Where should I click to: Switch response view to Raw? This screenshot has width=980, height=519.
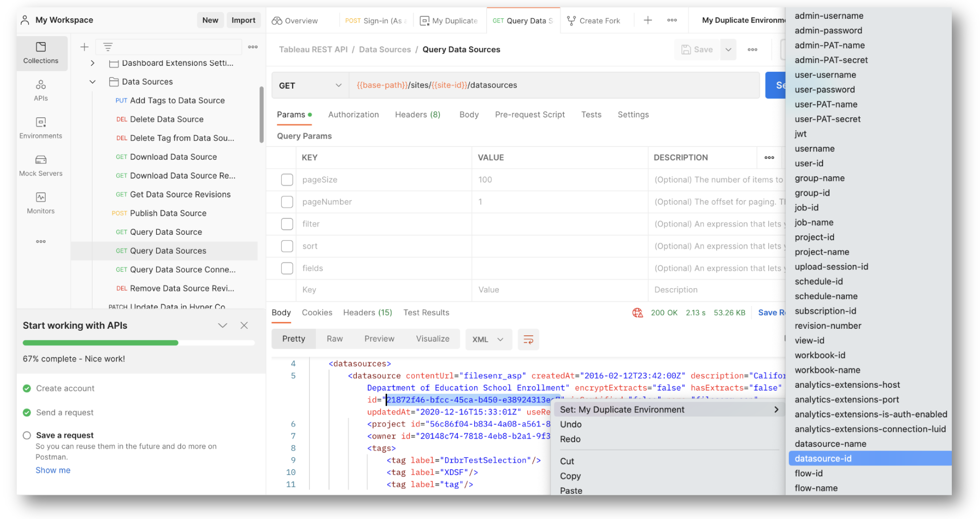point(335,339)
